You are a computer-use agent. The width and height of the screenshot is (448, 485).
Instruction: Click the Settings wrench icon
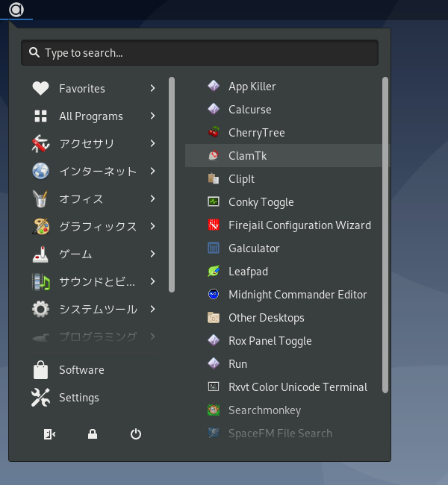pos(40,397)
